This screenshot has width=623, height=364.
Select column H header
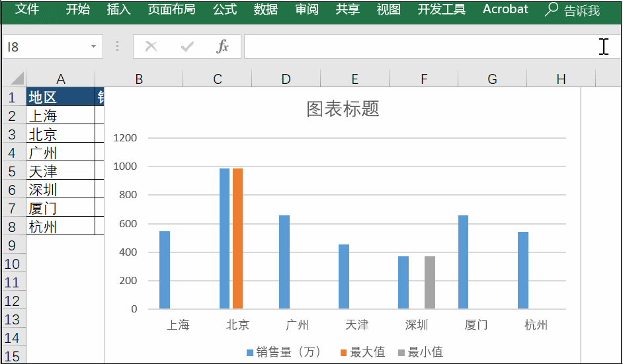(561, 79)
